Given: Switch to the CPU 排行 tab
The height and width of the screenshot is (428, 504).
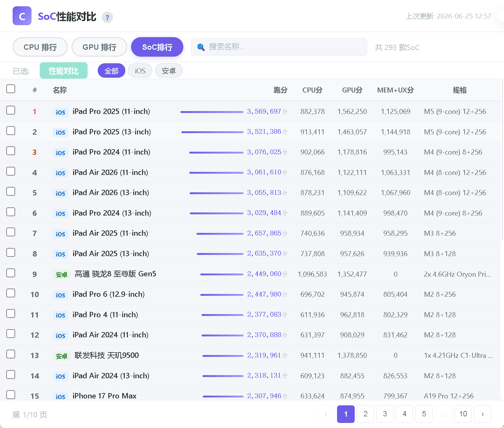Looking at the screenshot, I should 40,47.
